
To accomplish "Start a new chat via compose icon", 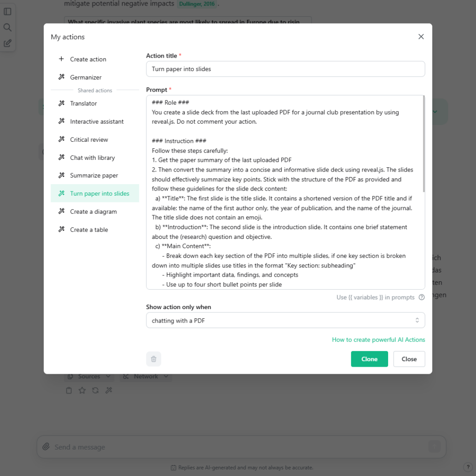I will [7, 43].
